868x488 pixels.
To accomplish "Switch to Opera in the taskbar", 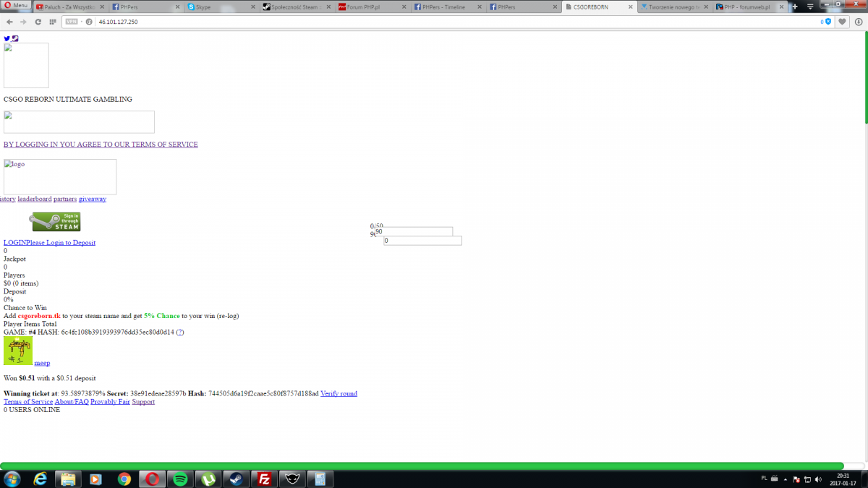I will pos(153,479).
